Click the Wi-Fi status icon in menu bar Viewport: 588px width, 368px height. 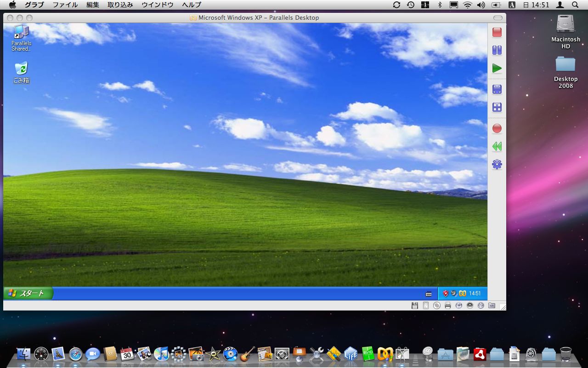point(468,5)
